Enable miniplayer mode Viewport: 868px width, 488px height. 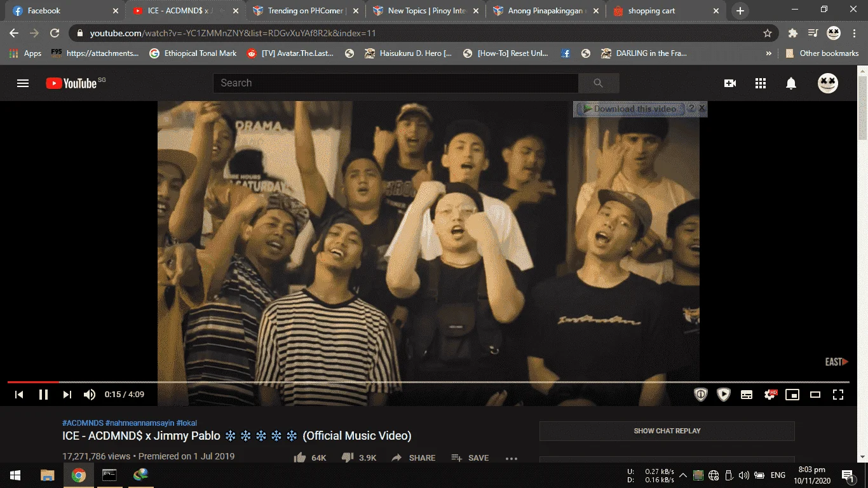792,395
